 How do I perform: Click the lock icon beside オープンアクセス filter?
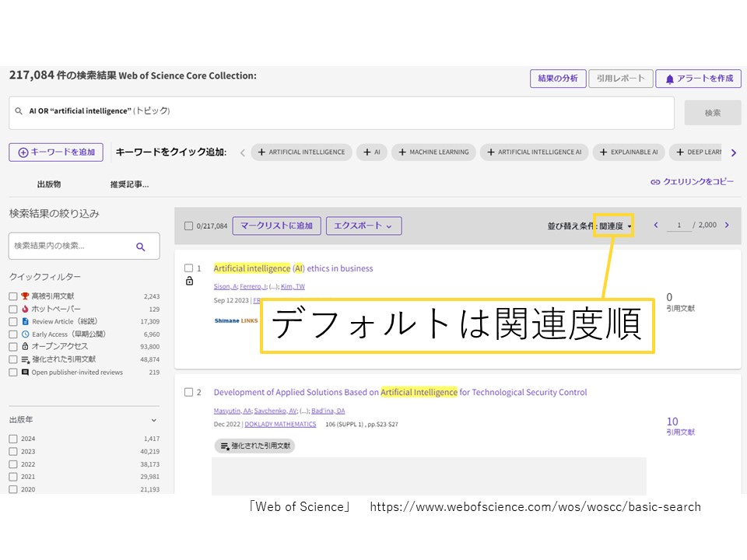point(25,346)
